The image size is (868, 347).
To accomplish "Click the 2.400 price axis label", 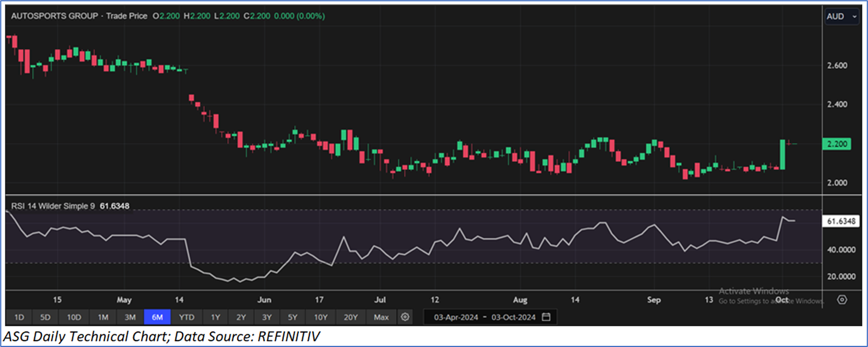I will click(836, 105).
